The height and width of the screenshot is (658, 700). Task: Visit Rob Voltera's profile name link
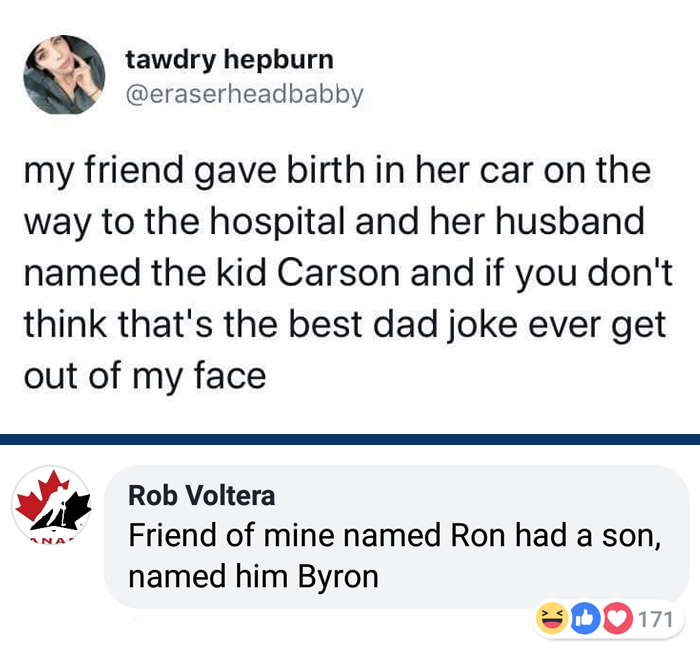tap(202, 494)
